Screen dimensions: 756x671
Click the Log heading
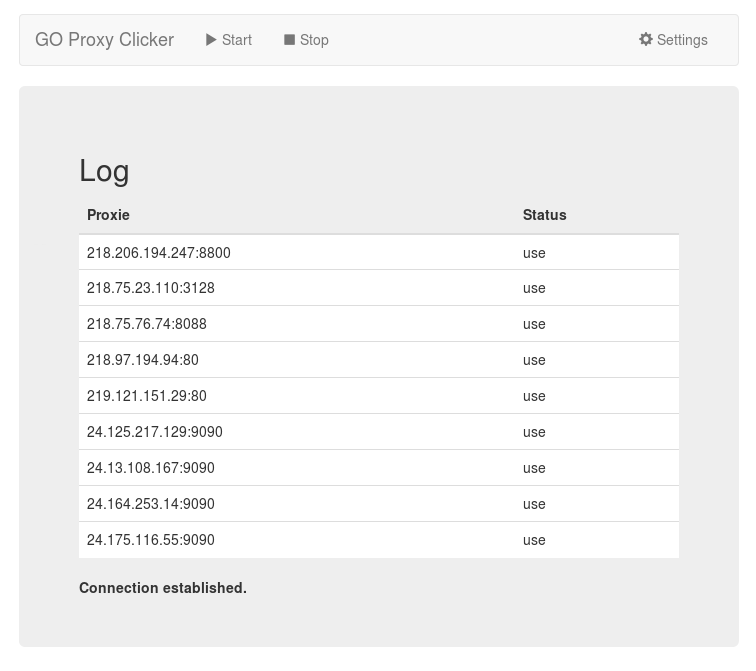(104, 171)
